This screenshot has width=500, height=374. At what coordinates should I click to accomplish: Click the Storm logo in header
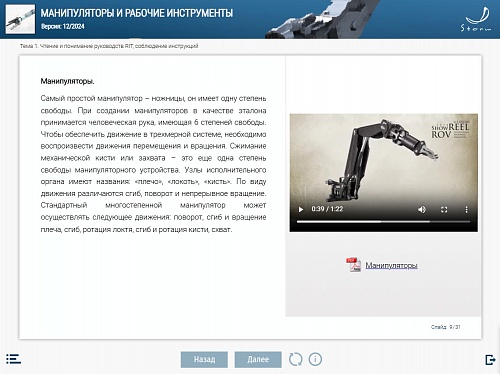pyautogui.click(x=476, y=20)
